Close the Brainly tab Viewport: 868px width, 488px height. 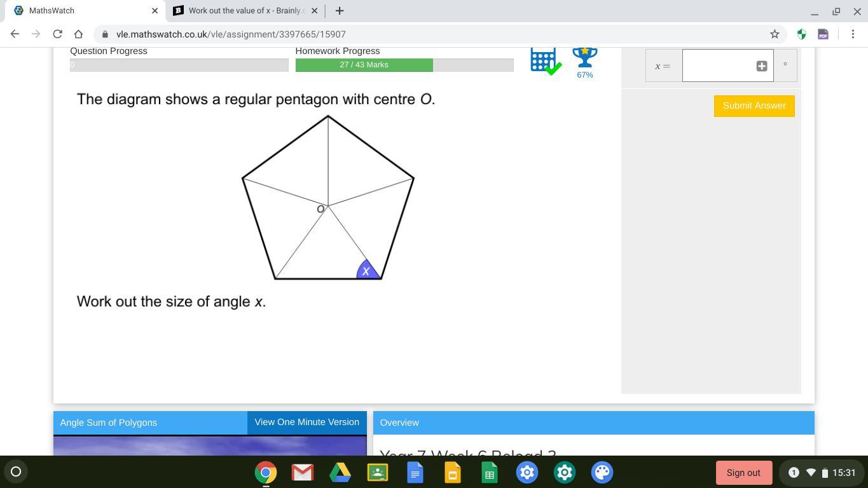(x=314, y=10)
